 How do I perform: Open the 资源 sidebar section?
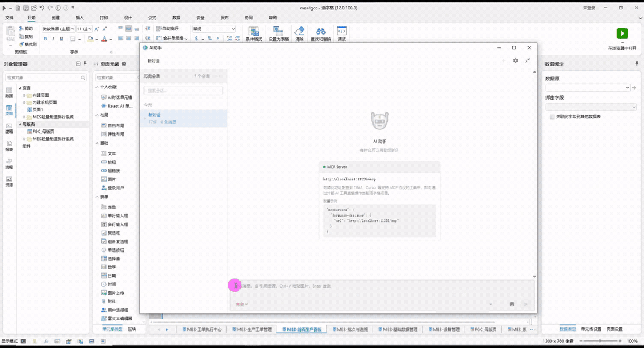(x=9, y=182)
